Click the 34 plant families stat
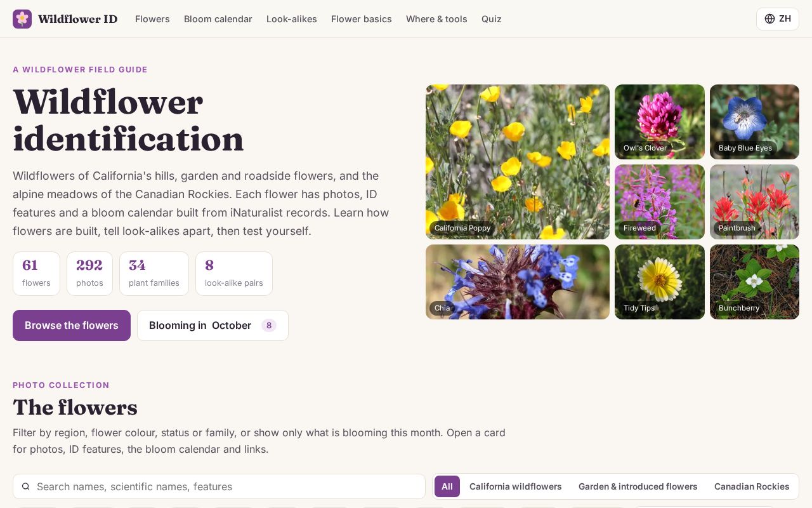The width and height of the screenshot is (812, 508). pyautogui.click(x=154, y=274)
